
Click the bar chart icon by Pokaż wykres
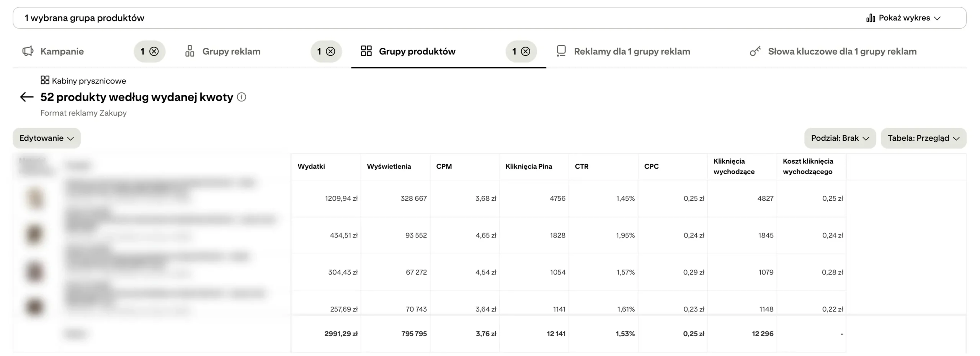click(x=871, y=18)
